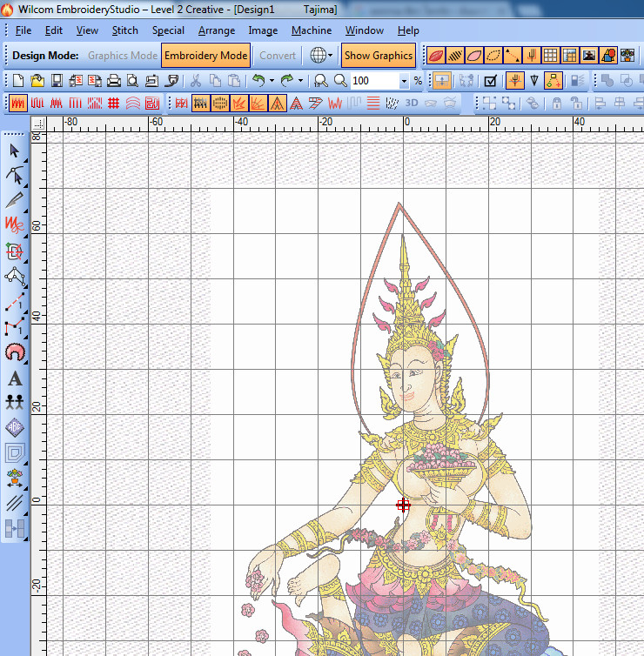Select the red contour arcs stitch type
Viewport: 644px width, 656px height.
[x=133, y=103]
